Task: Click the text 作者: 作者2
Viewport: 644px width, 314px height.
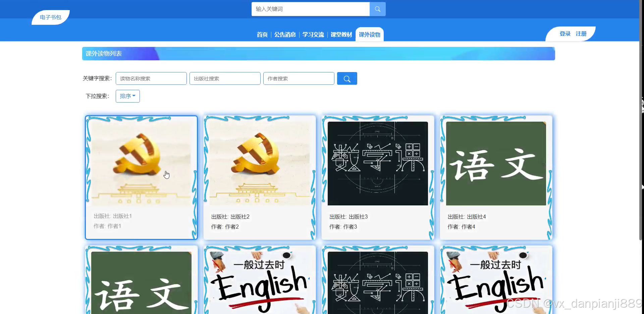Action: tap(225, 227)
